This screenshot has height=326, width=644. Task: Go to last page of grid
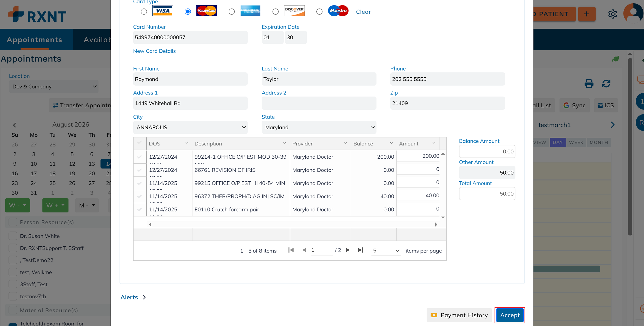click(361, 250)
